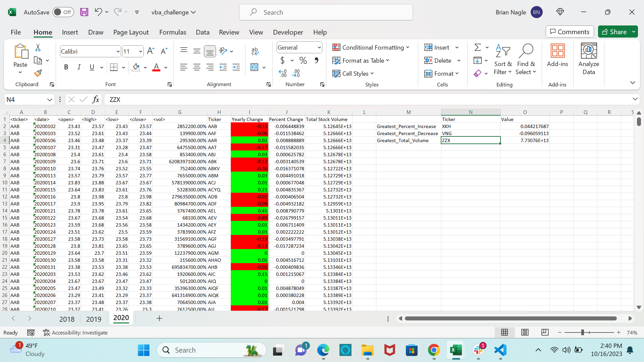Viewport: 644px width, 362px height.
Task: Toggle Bottom Align alignment
Action: click(x=210, y=51)
